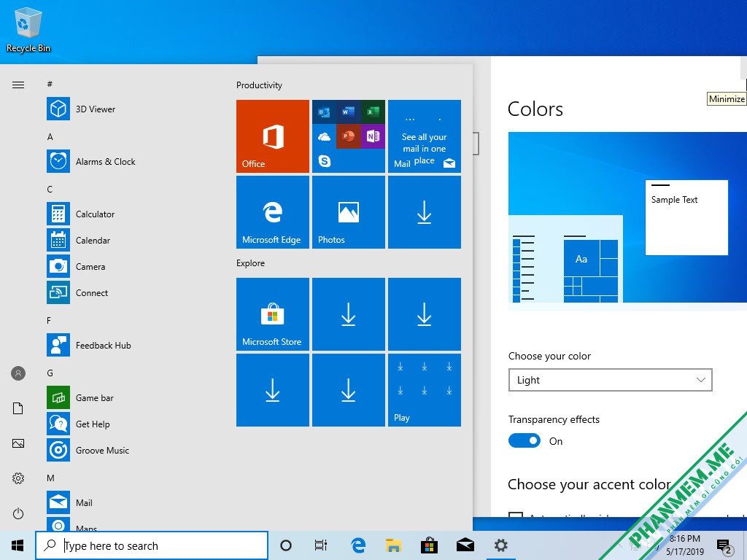The width and height of the screenshot is (747, 560).
Task: Open the Recycle Bin desktop icon
Action: [28, 29]
